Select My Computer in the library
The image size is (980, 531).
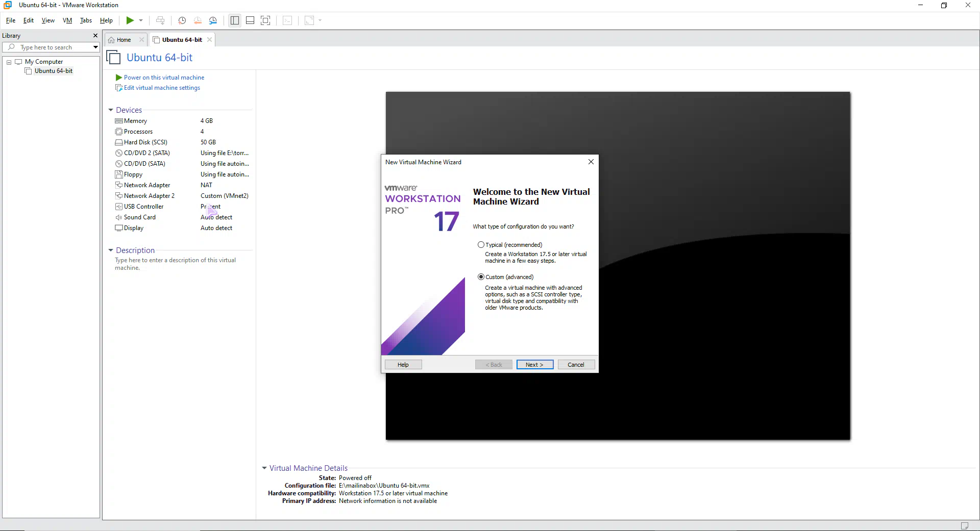(x=44, y=62)
